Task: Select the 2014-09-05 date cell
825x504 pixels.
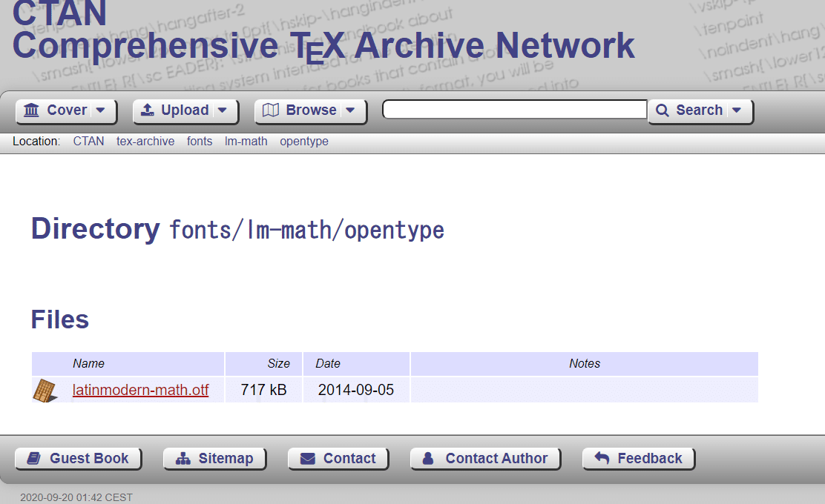Action: point(356,390)
